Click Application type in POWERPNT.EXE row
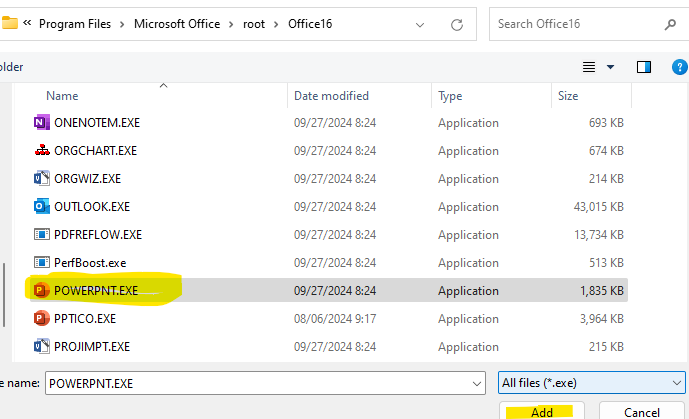The height and width of the screenshot is (419, 689). point(468,291)
